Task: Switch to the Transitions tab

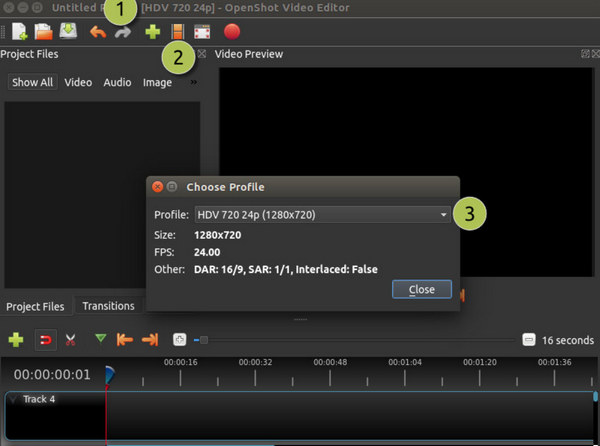Action: coord(109,306)
